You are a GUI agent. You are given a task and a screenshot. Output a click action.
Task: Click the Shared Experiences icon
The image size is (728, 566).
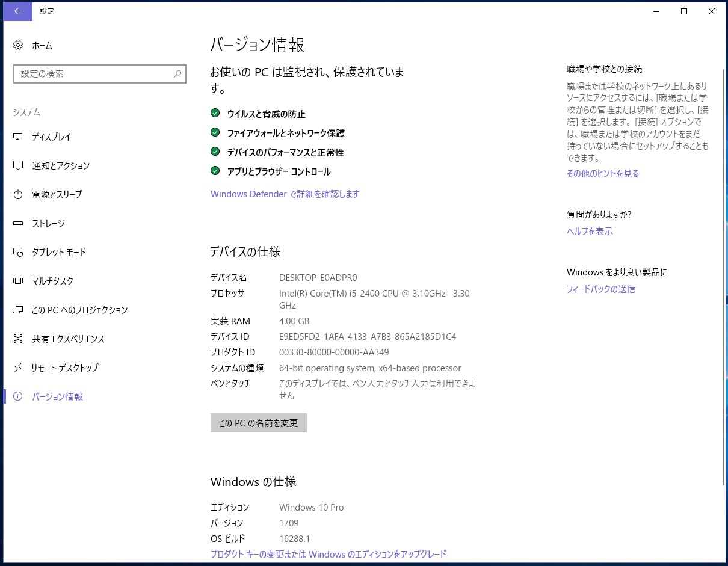pos(18,339)
